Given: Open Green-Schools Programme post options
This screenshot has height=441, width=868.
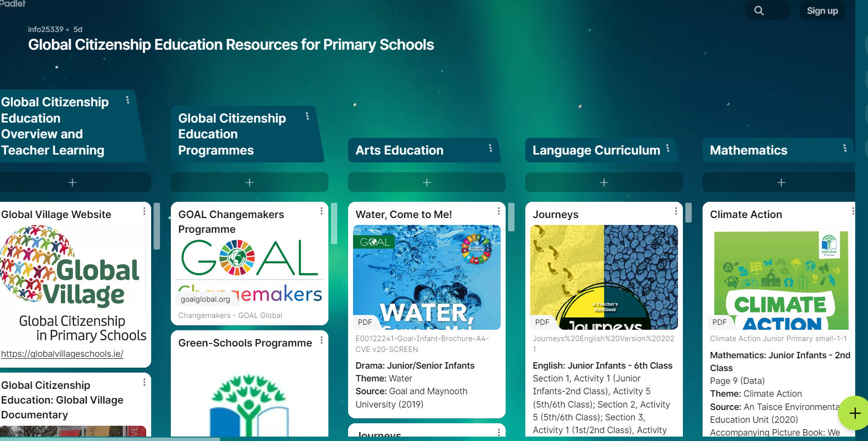Looking at the screenshot, I should click(x=321, y=340).
